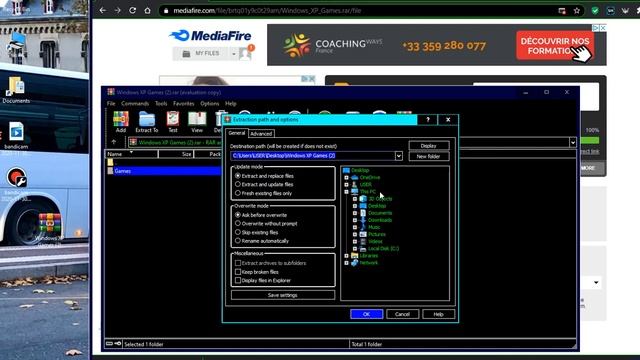Click the up-one-level arrow in WinRAR
Image resolution: width=640 pixels, height=360 pixels.
tap(114, 142)
